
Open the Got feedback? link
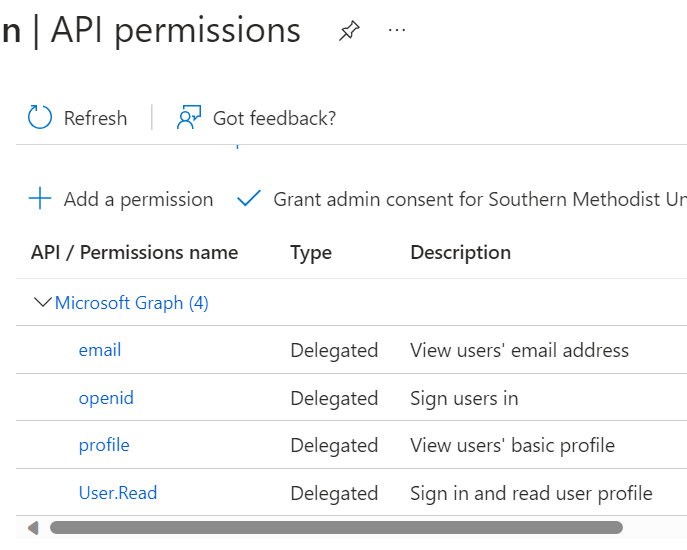click(x=274, y=118)
